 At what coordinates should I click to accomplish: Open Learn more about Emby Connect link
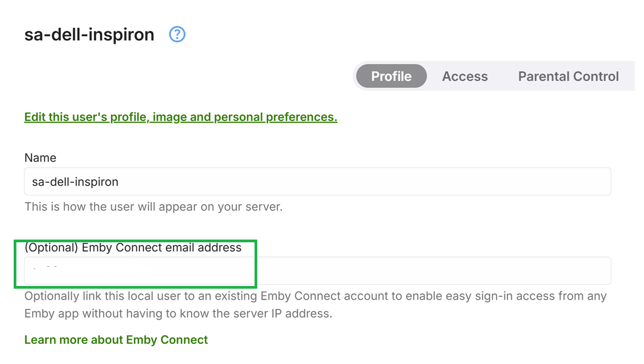click(x=116, y=339)
